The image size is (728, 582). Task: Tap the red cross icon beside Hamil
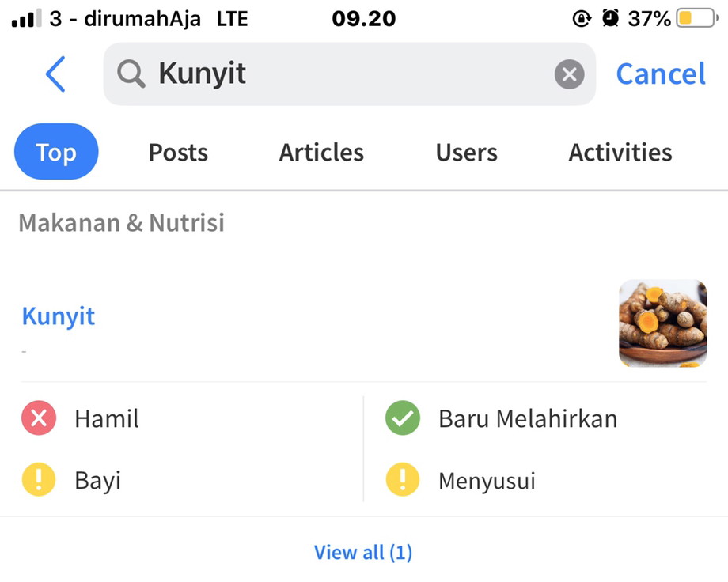(39, 418)
